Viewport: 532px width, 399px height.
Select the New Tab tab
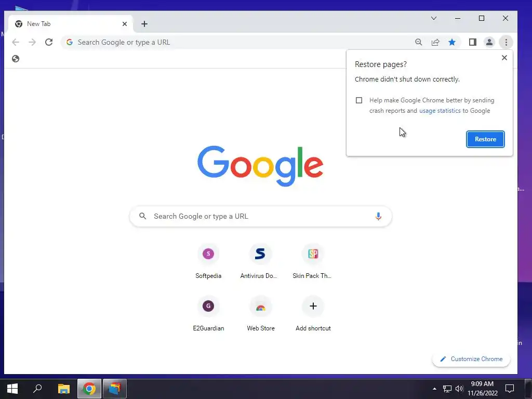(70, 24)
